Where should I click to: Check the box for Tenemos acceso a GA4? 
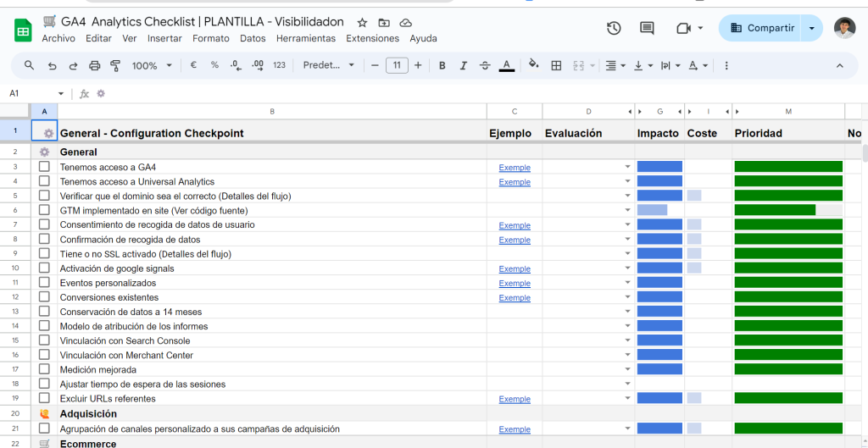pyautogui.click(x=44, y=167)
